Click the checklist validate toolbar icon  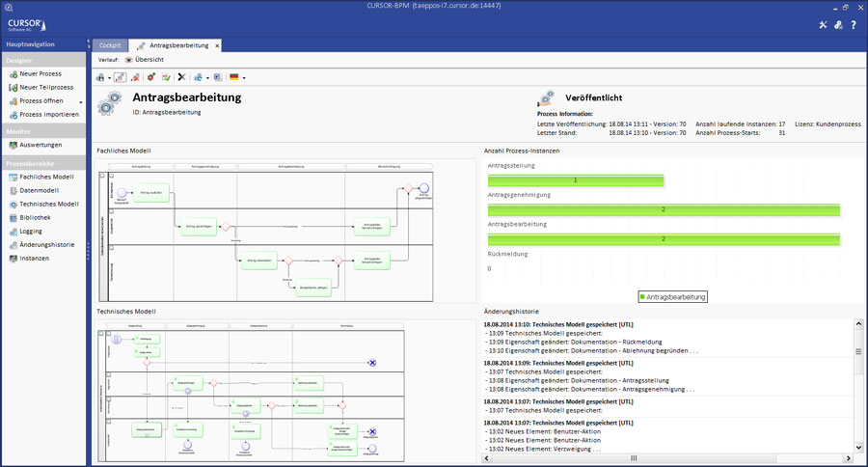166,77
